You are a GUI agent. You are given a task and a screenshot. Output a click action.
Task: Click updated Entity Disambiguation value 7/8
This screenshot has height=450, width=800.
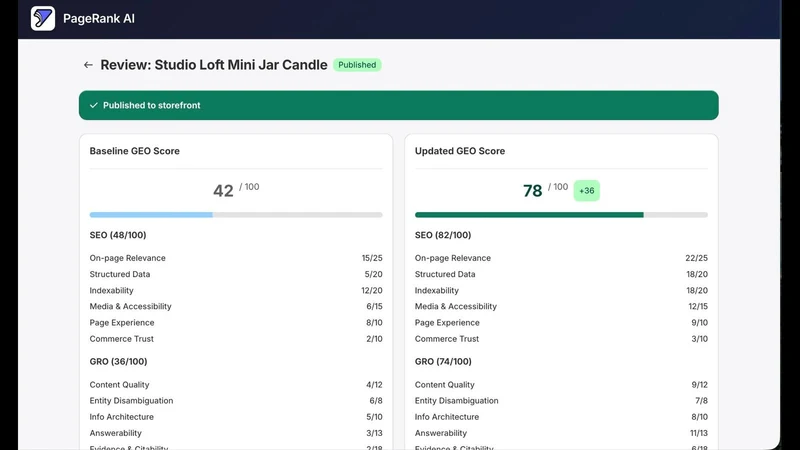pyautogui.click(x=702, y=401)
